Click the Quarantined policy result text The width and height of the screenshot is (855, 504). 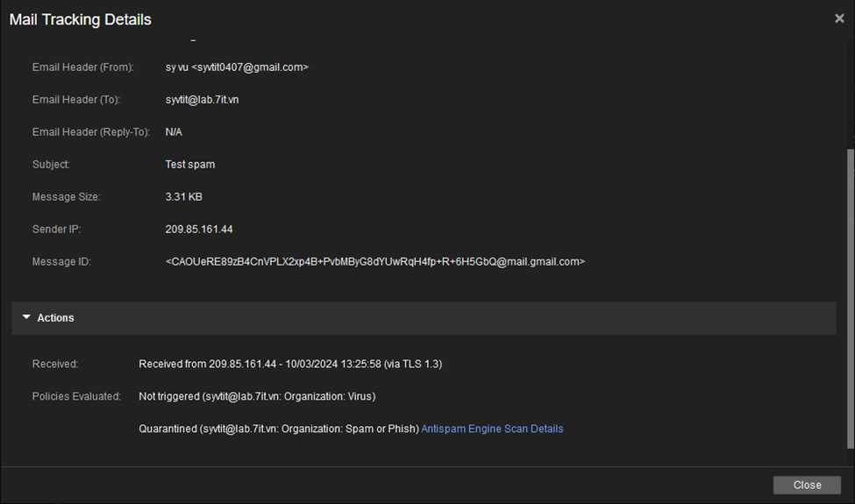(x=279, y=429)
